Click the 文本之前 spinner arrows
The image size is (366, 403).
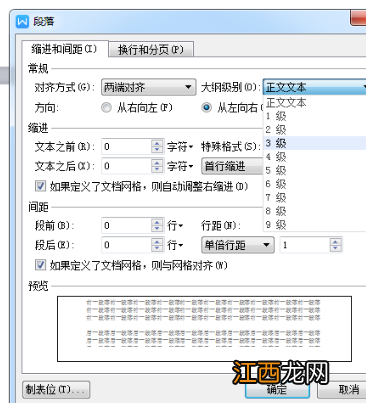[x=157, y=147]
